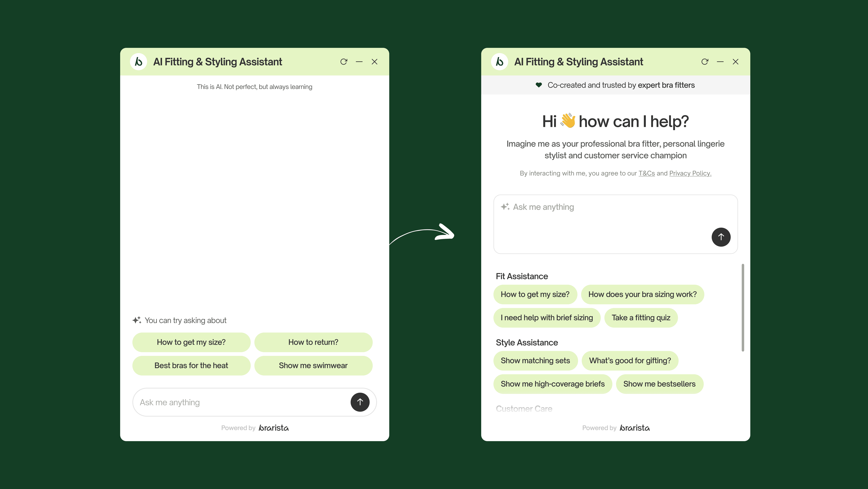Select 'How to return?' suggestion
Screen dimensions: 868x489
click(x=313, y=342)
